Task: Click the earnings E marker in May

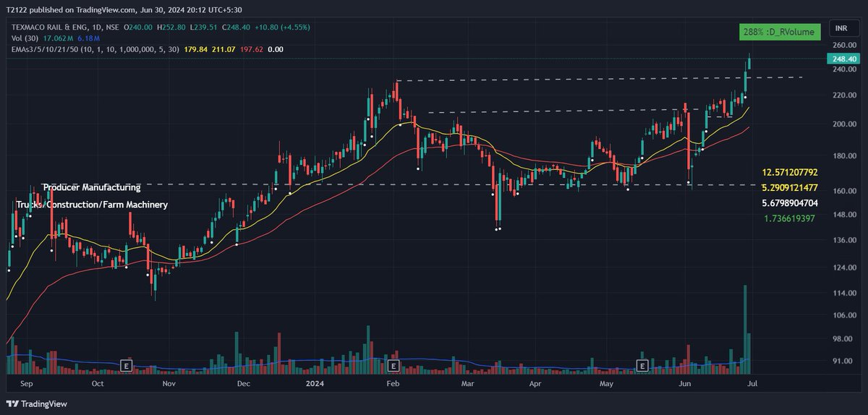Action: (642, 364)
